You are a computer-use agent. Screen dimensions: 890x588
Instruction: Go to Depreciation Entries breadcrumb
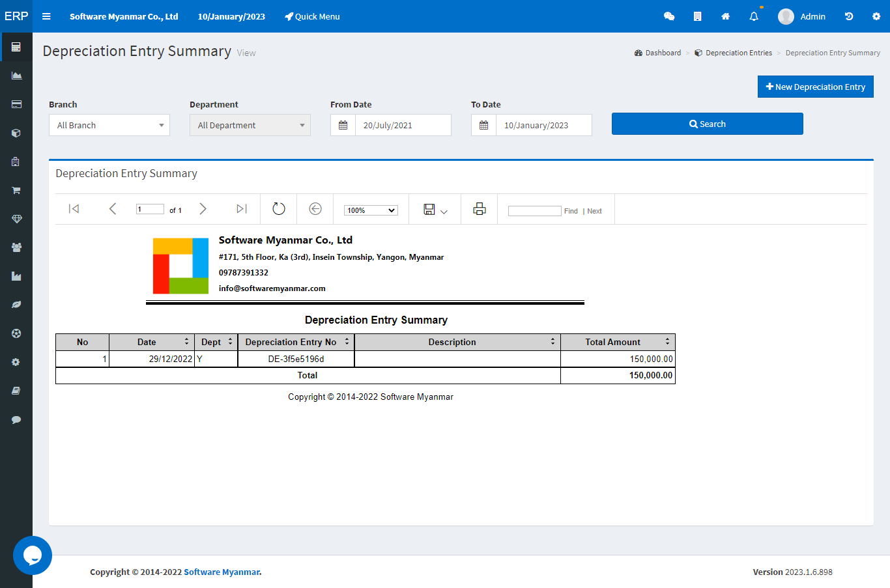(x=733, y=53)
